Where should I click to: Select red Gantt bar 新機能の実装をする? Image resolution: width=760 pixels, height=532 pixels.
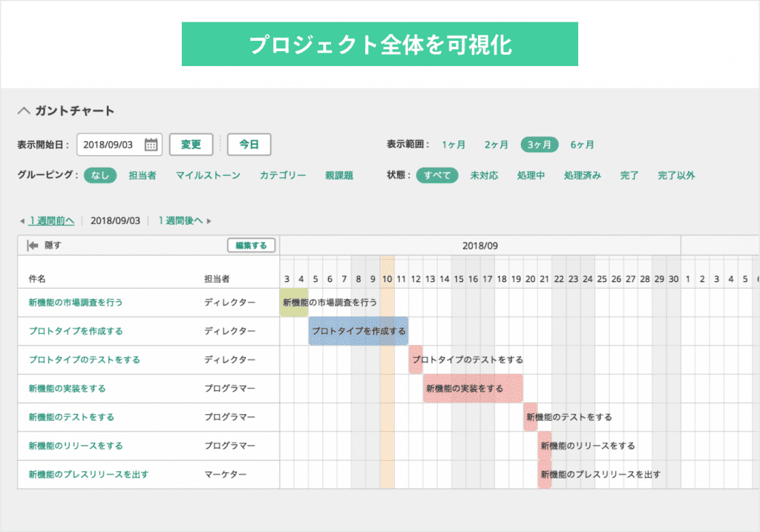473,388
